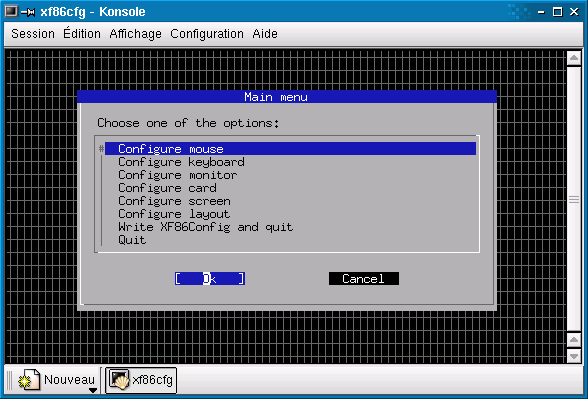This screenshot has height=399, width=588.
Task: Open the Édition menu
Action: pos(82,34)
